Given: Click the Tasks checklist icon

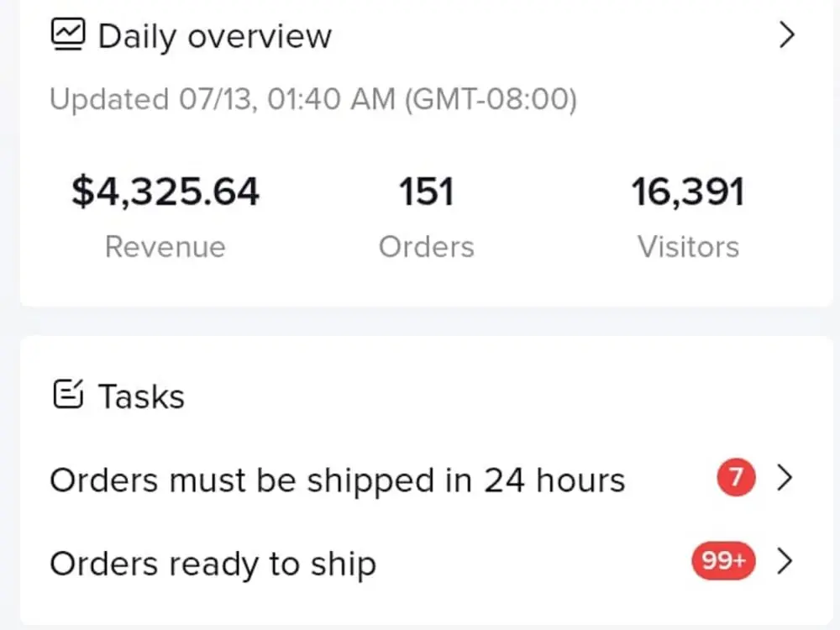Looking at the screenshot, I should click(x=68, y=394).
